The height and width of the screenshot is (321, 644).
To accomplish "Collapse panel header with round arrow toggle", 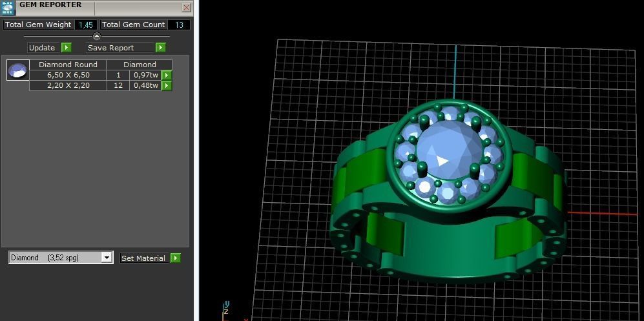I will tap(96, 36).
